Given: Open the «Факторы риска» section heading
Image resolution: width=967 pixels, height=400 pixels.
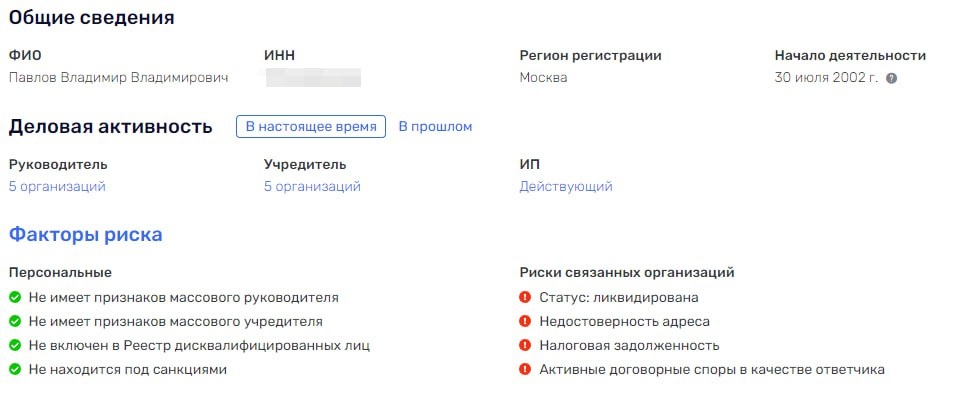Looking at the screenshot, I should click(86, 235).
